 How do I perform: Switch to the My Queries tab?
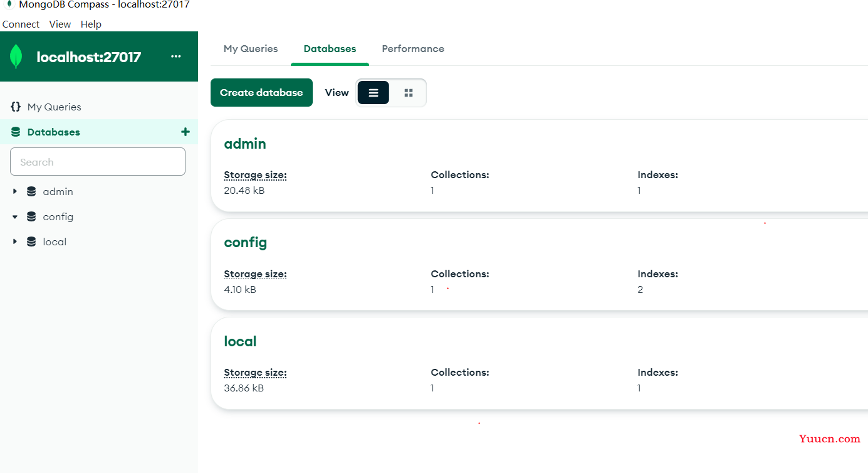pos(251,48)
